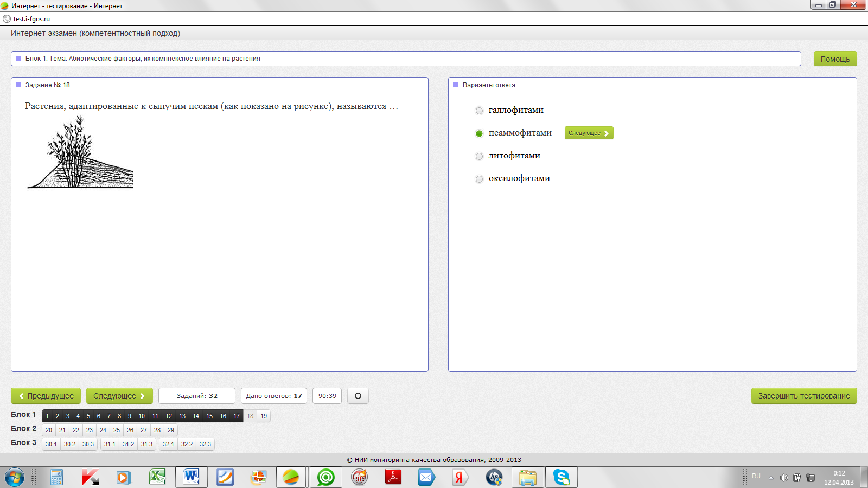Click the Дано ответов: 17 counter

coord(274,396)
